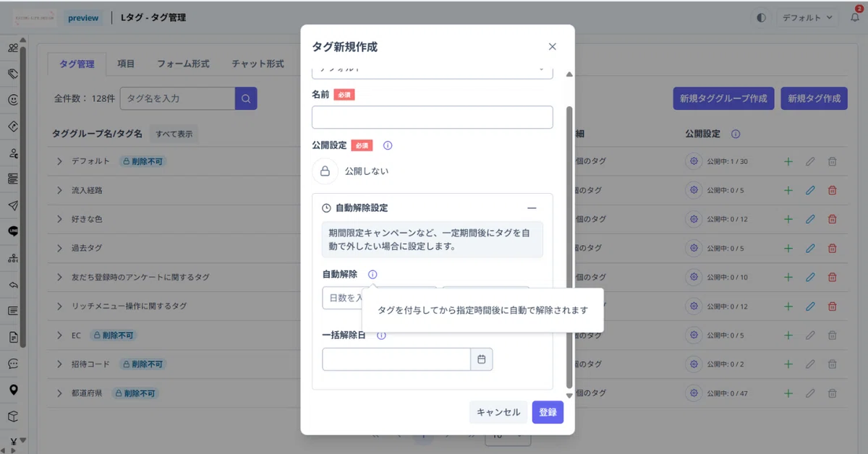Delete the 過去タグ group with trash icon
The width and height of the screenshot is (868, 454).
pyautogui.click(x=833, y=248)
